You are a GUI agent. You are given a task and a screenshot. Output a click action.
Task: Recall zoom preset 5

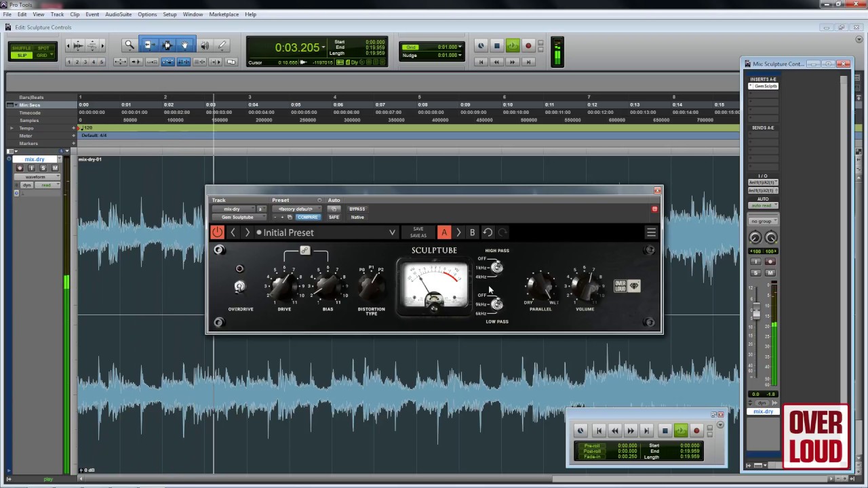point(102,62)
